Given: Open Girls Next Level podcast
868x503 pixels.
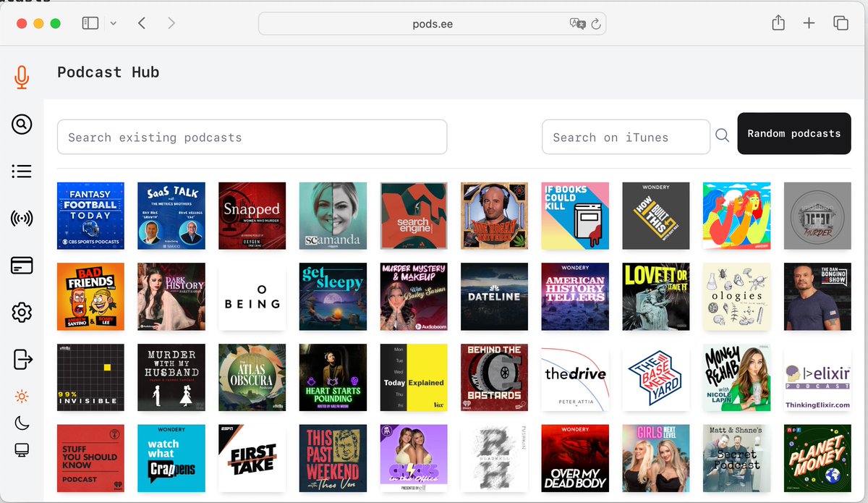Looking at the screenshot, I should coord(656,458).
